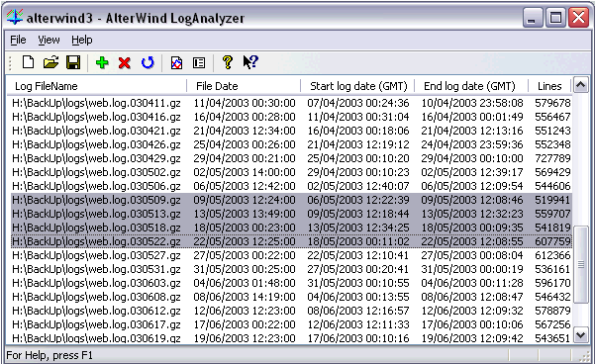Minimize the LogAnalyzer window

pyautogui.click(x=533, y=18)
